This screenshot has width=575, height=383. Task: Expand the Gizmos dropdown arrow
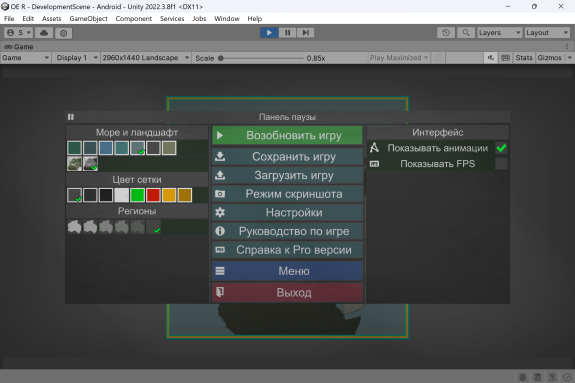click(569, 58)
